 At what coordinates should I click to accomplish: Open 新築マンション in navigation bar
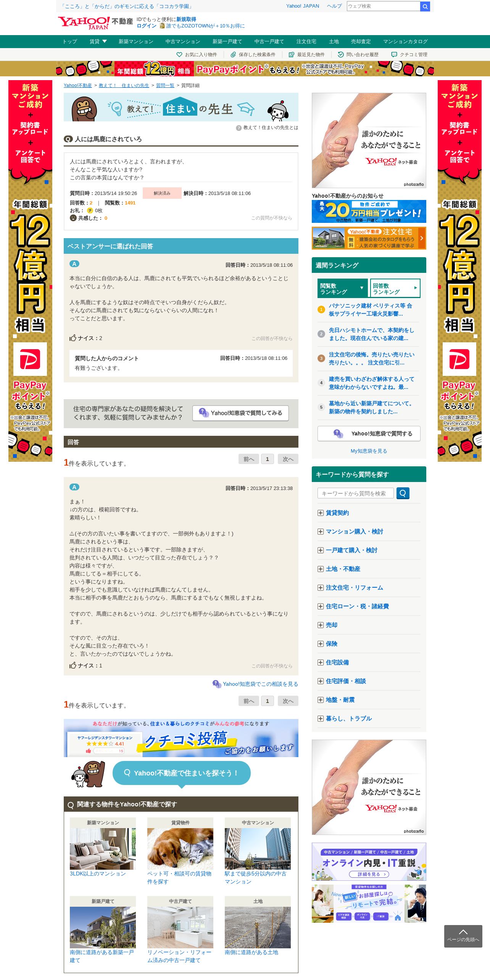coord(136,42)
